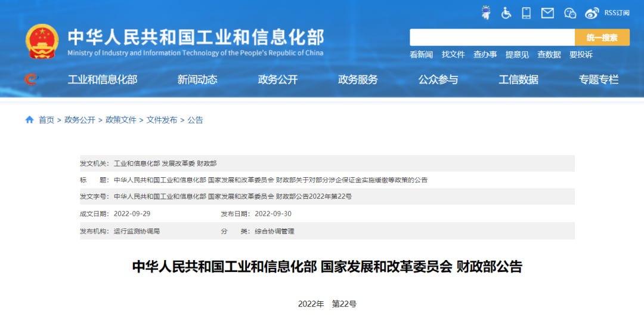The width and height of the screenshot is (644, 315).
Task: Click the home icon in breadcrumb
Action: tap(29, 120)
